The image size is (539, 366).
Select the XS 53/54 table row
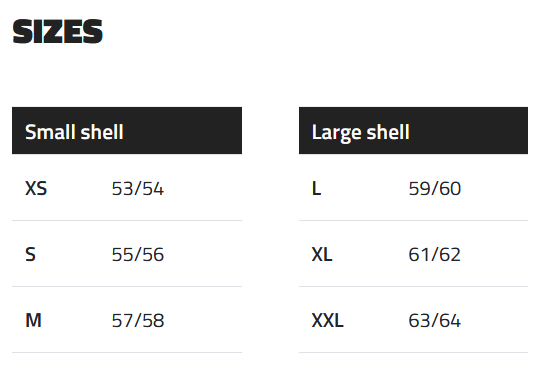[127, 187]
